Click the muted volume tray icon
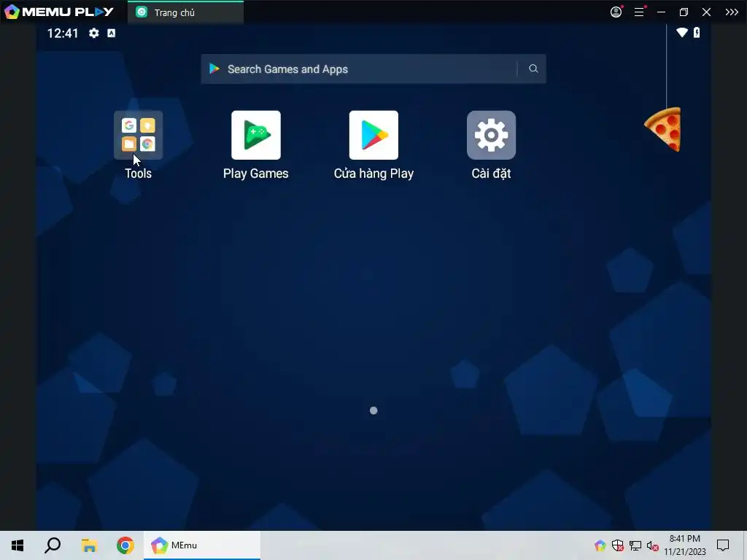 [x=653, y=545]
